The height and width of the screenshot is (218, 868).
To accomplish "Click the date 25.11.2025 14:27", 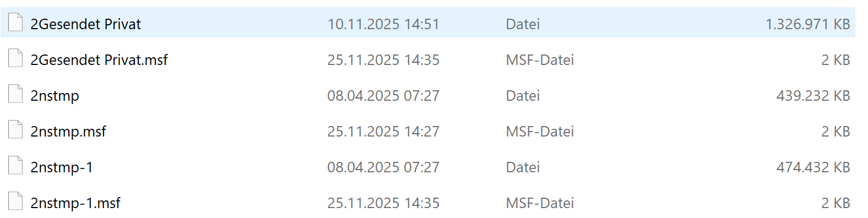I will [383, 132].
